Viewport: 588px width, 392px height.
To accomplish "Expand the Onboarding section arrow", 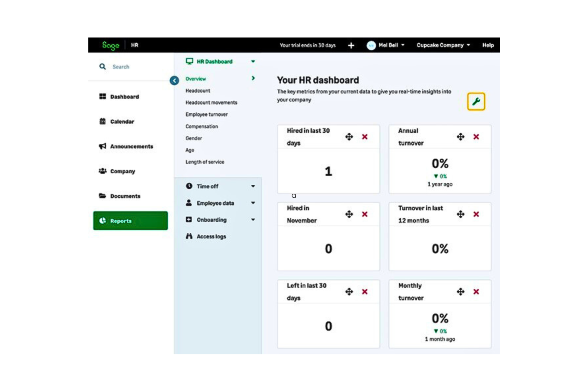I will [253, 220].
